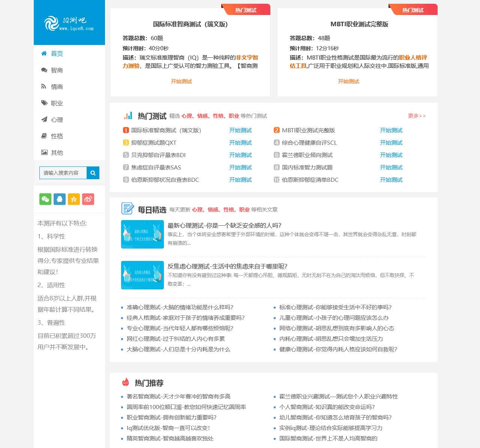Select 职业 from the sidebar navigation
Image resolution: width=480 pixels, height=448 pixels.
pos(57,103)
